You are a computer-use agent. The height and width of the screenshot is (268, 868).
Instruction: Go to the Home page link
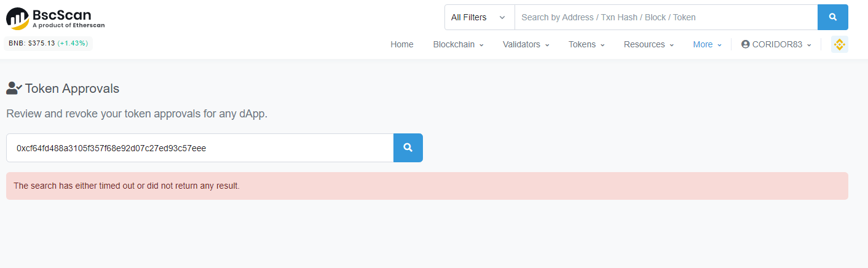pyautogui.click(x=402, y=44)
